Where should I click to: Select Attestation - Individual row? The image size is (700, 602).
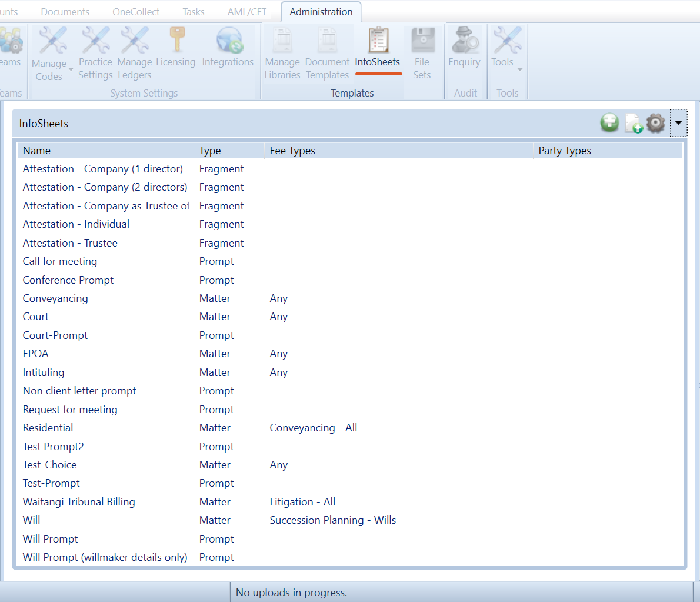click(350, 224)
